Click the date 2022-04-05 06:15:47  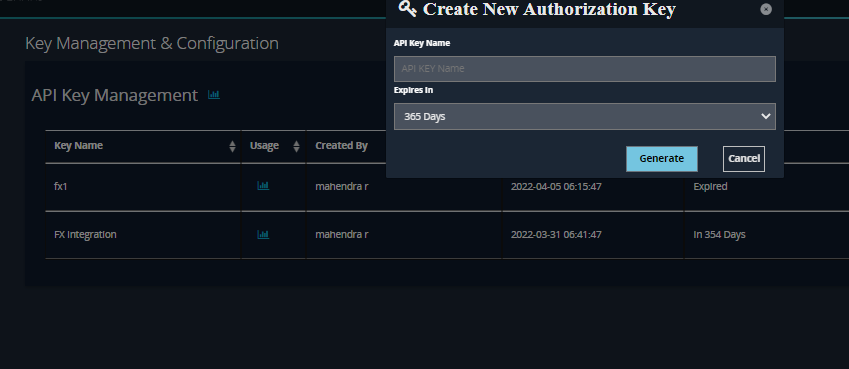tap(556, 186)
